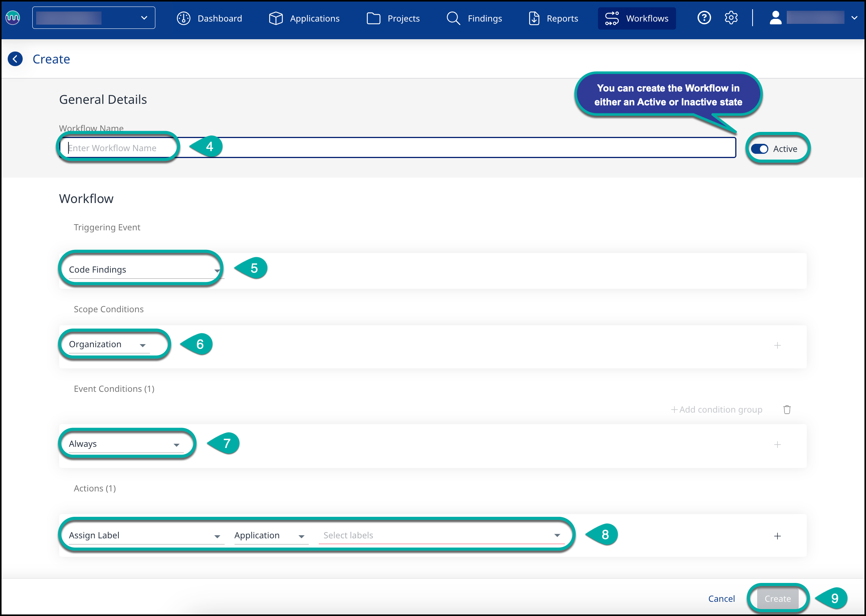Click the logo icon in top-left corner

tap(13, 18)
